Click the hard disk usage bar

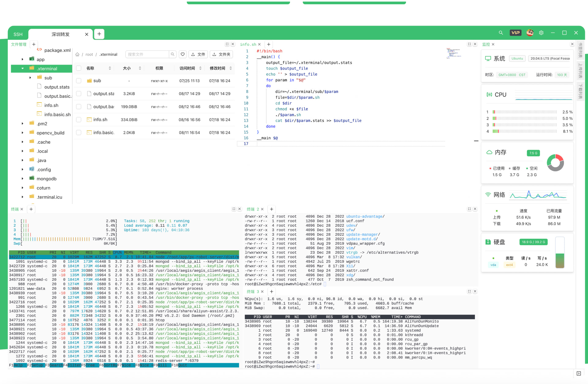click(x=560, y=253)
